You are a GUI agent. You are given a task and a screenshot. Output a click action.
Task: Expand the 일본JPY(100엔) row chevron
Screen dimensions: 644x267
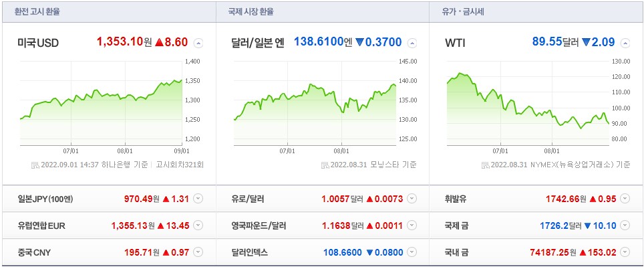point(198,199)
